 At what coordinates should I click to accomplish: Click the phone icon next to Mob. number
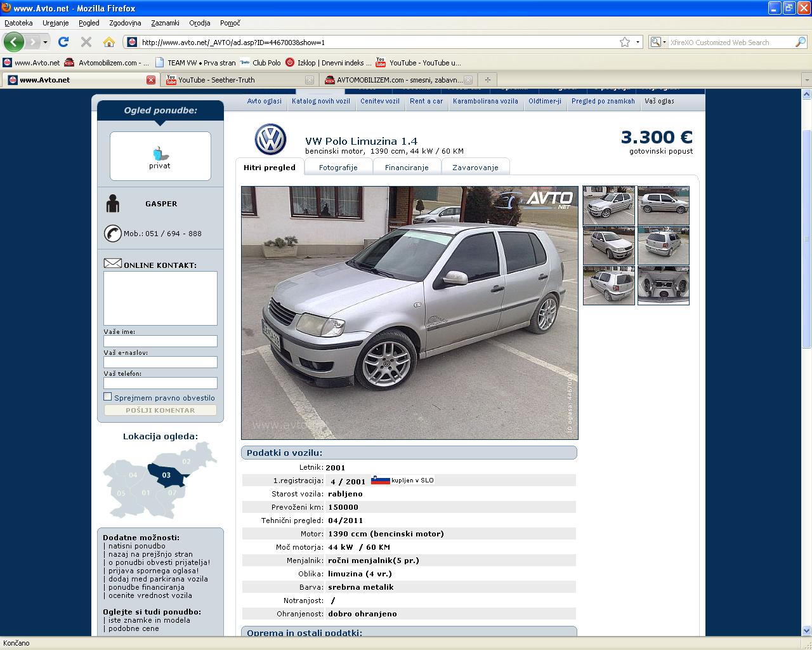click(112, 234)
